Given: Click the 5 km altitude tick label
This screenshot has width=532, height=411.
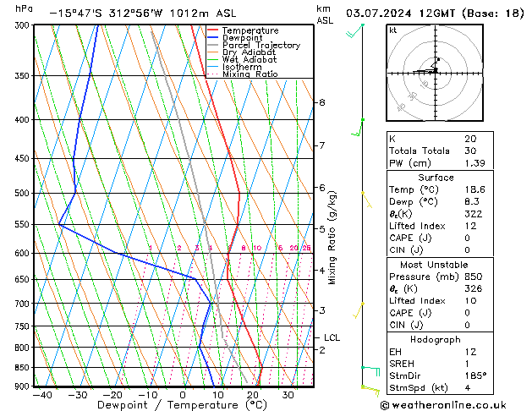Looking at the screenshot, I should click(x=322, y=229).
